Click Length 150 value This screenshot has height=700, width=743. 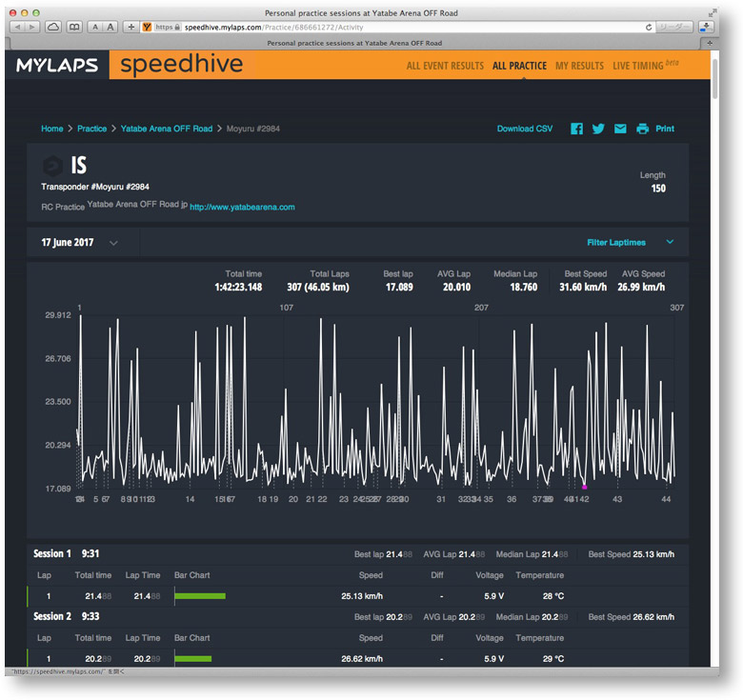tap(658, 189)
